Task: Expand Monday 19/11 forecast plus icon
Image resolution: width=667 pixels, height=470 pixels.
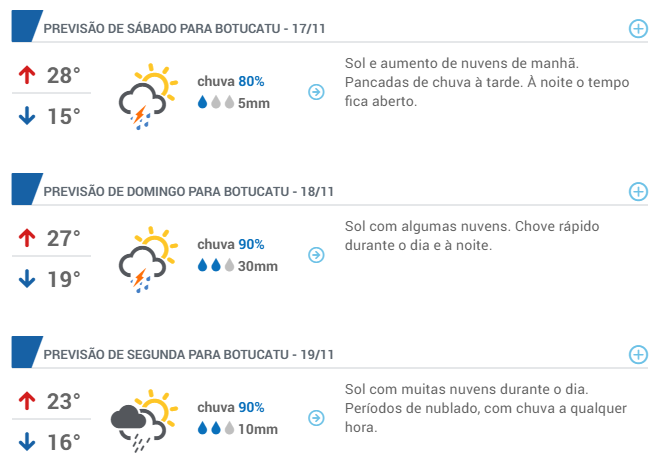Action: [x=638, y=355]
